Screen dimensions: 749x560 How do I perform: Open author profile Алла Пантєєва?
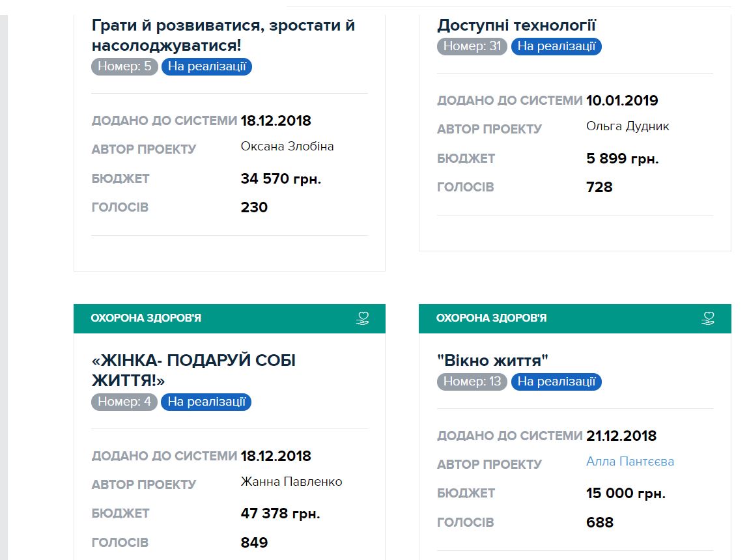pos(630,462)
